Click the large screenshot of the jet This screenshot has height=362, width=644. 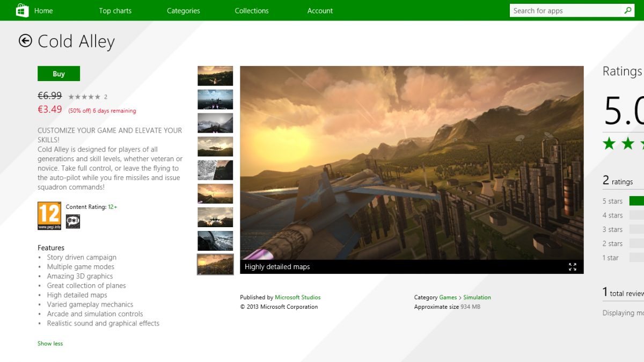(x=412, y=163)
